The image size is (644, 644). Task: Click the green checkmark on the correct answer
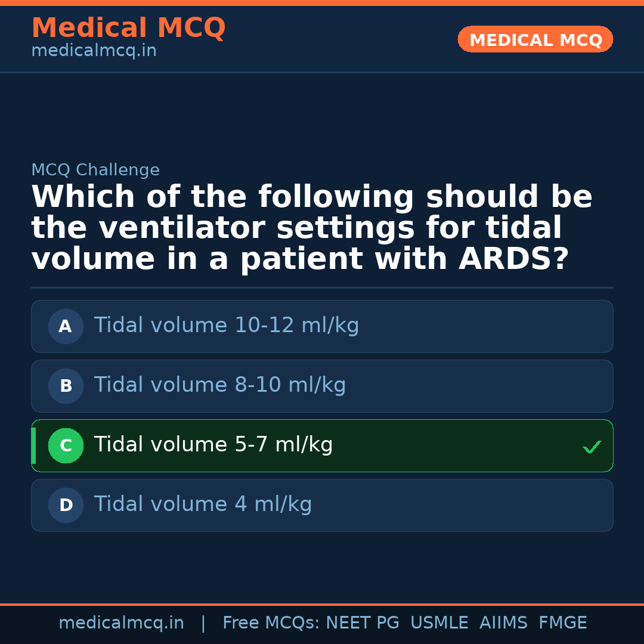click(x=592, y=447)
